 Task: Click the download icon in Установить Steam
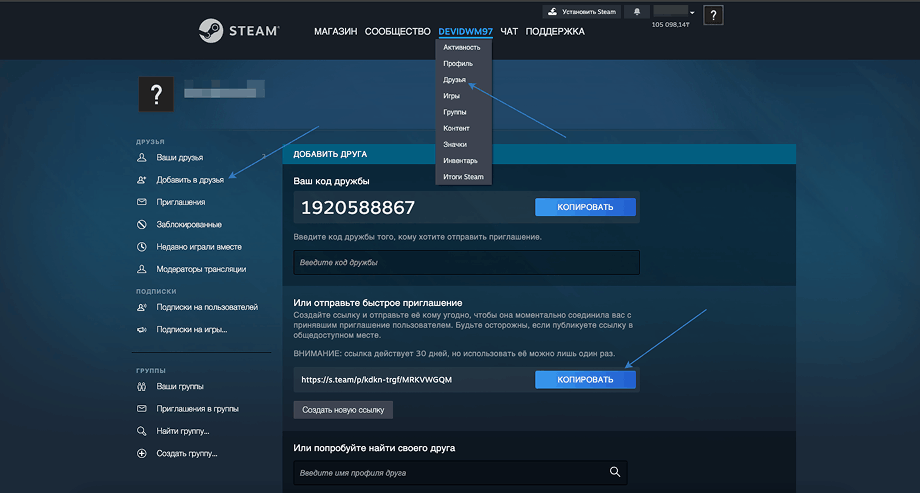pos(552,12)
